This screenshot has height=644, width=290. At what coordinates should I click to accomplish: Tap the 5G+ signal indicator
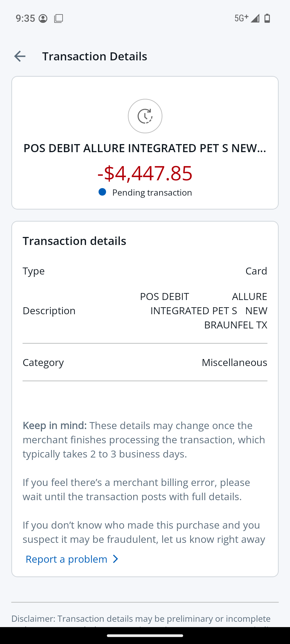point(241,18)
